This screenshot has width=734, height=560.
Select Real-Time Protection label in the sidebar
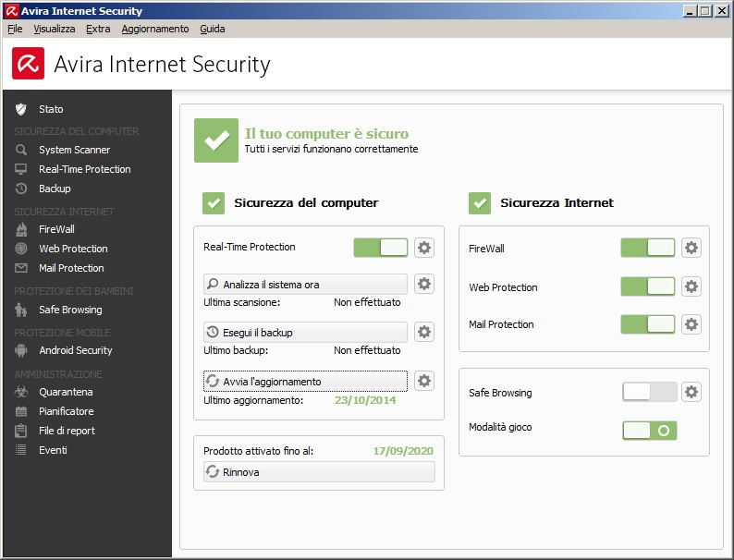click(x=85, y=169)
